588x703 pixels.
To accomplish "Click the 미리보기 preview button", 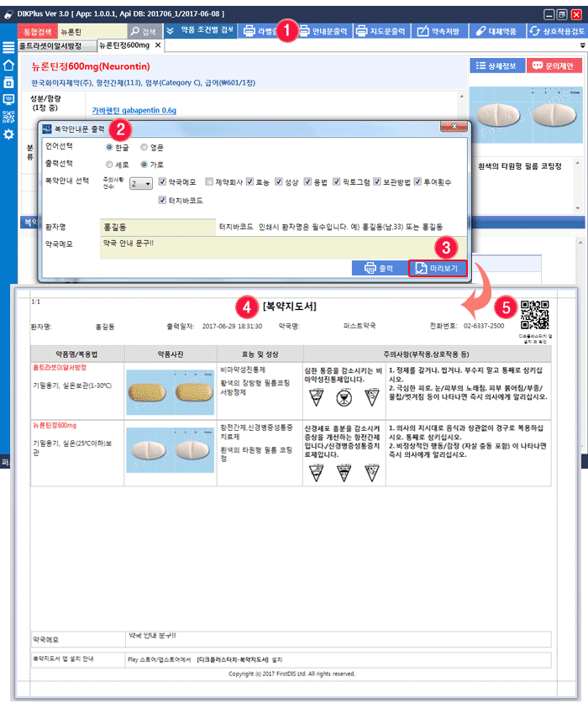I will (x=438, y=268).
